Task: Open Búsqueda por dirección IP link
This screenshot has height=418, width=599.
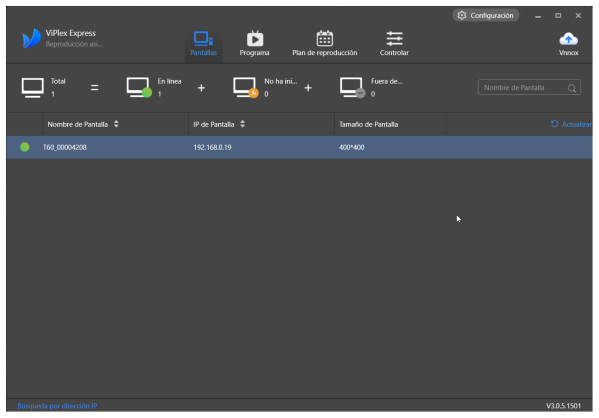Action: [57, 406]
